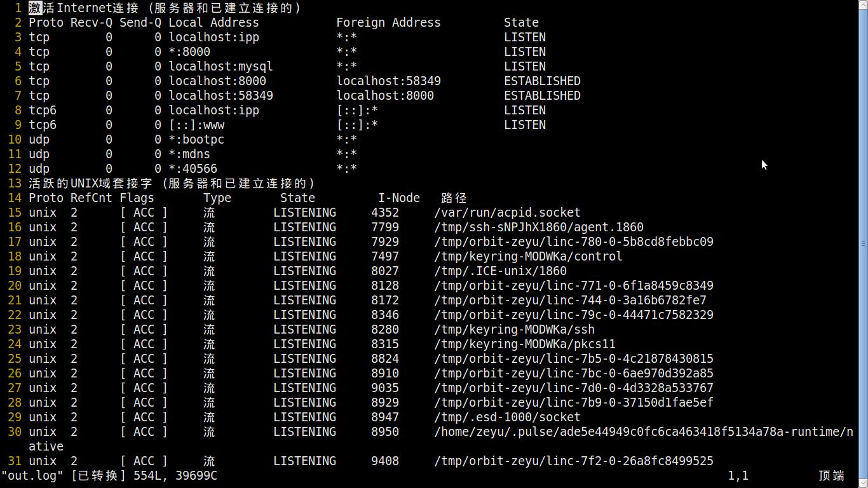Click the RefCnt column header
This screenshot has width=868, height=488.
tap(92, 198)
